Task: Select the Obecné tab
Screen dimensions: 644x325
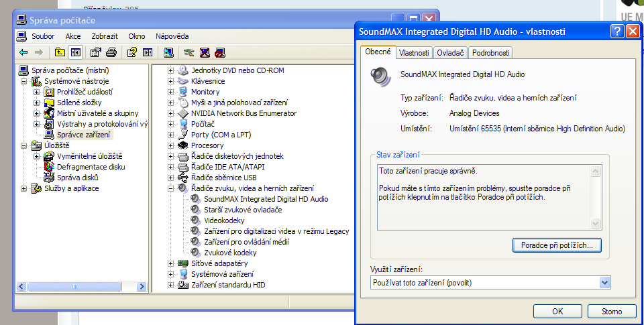Action: [378, 52]
